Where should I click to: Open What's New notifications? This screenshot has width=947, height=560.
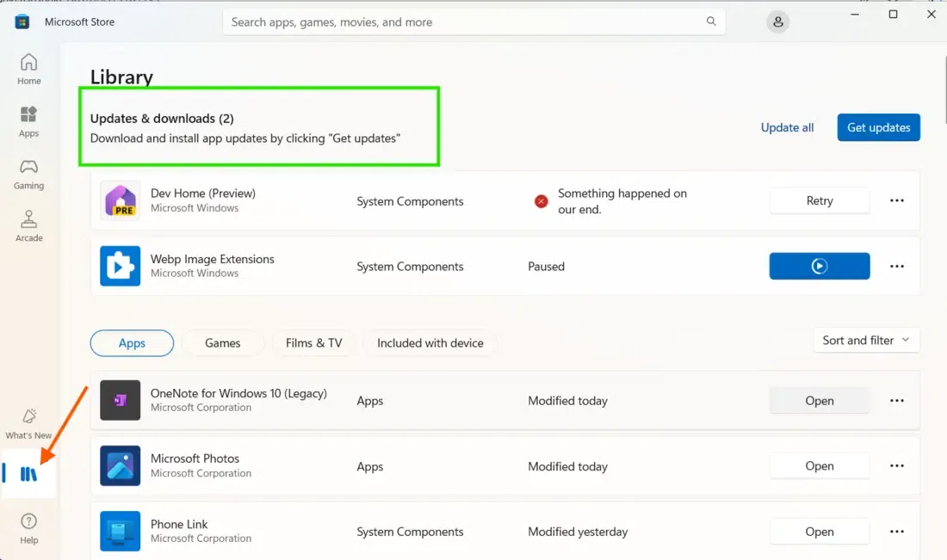tap(28, 423)
